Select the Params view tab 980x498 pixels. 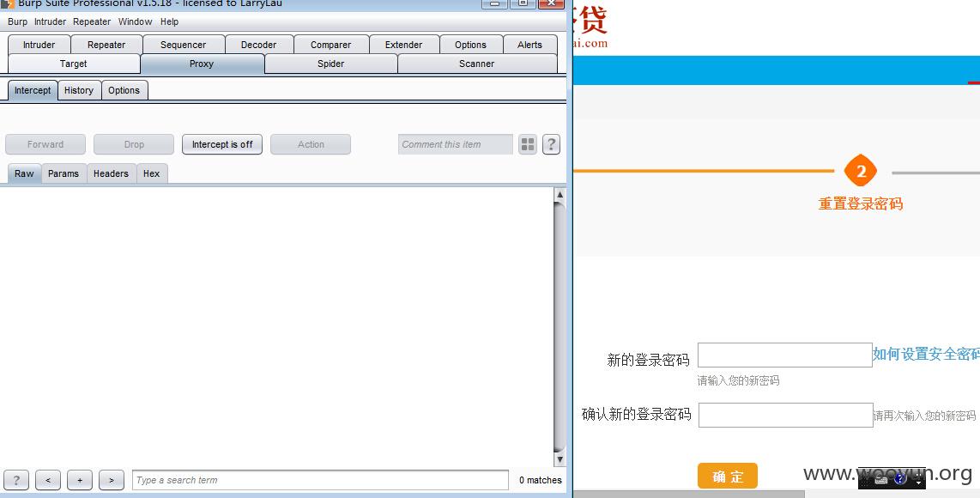point(64,173)
